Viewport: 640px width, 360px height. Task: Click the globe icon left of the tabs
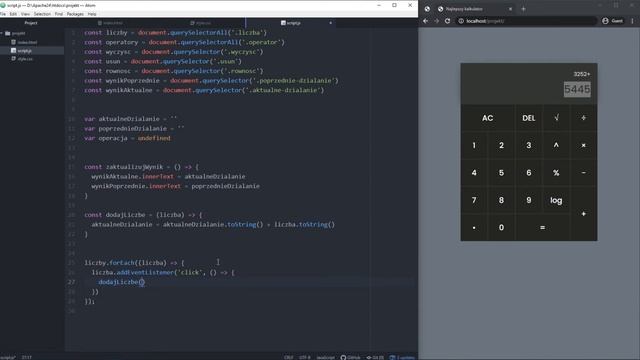tap(427, 9)
